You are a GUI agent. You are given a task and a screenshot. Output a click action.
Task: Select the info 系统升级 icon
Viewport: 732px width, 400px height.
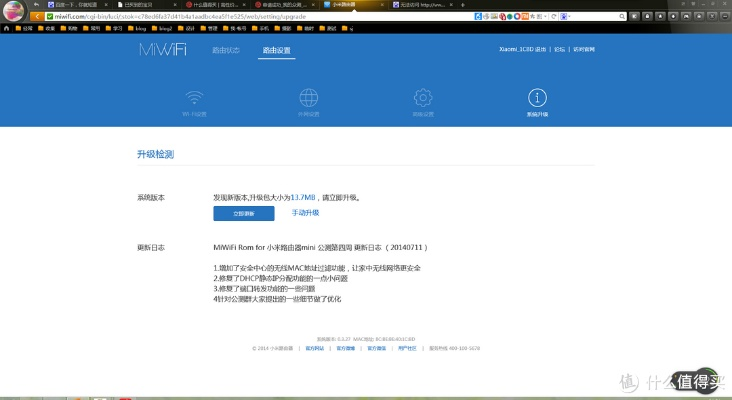point(537,103)
